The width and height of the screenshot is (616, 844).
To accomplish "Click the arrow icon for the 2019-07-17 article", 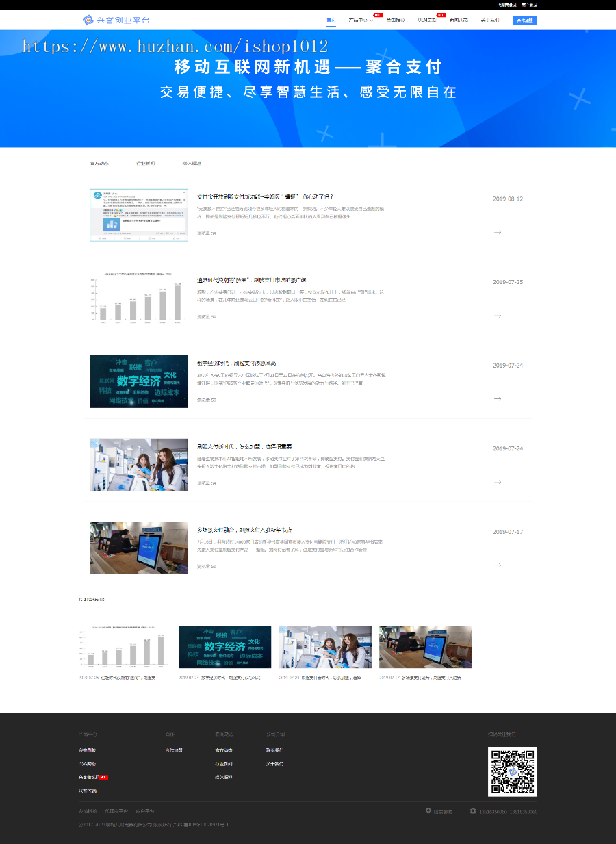I will pyautogui.click(x=498, y=565).
